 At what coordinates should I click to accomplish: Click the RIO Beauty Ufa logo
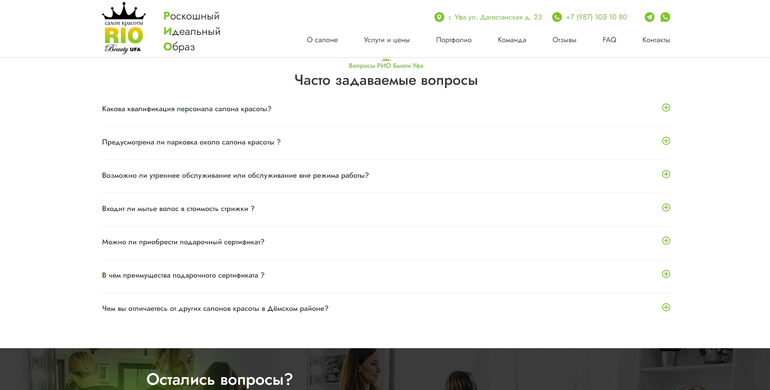[x=124, y=28]
